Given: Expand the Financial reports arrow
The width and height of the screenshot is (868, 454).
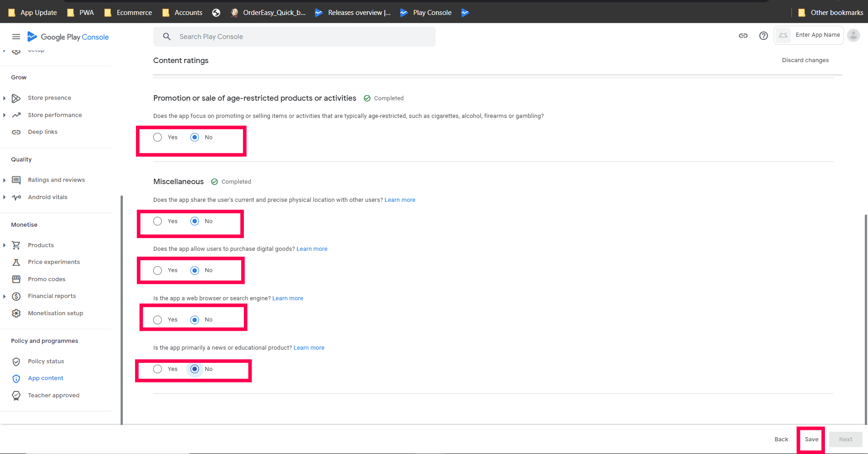Looking at the screenshot, I should coord(4,296).
